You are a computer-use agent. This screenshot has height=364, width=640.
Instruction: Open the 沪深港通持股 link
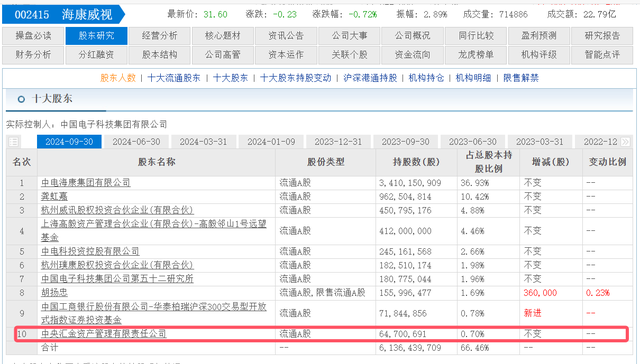370,78
